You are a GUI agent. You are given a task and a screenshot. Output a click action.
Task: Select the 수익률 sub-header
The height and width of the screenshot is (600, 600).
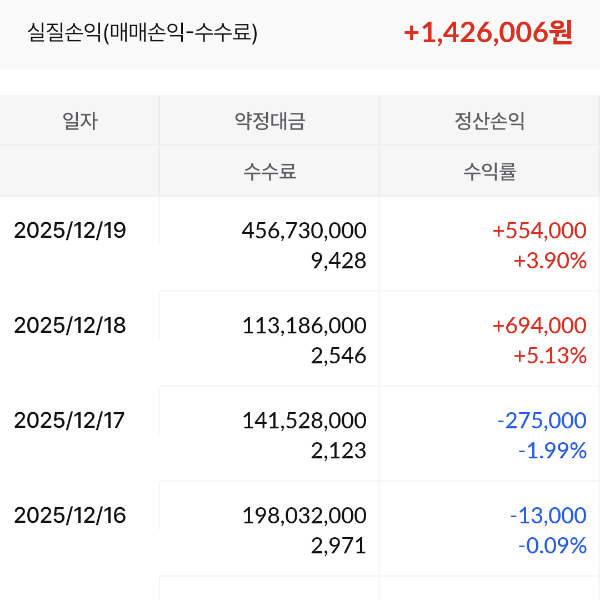coord(489,172)
